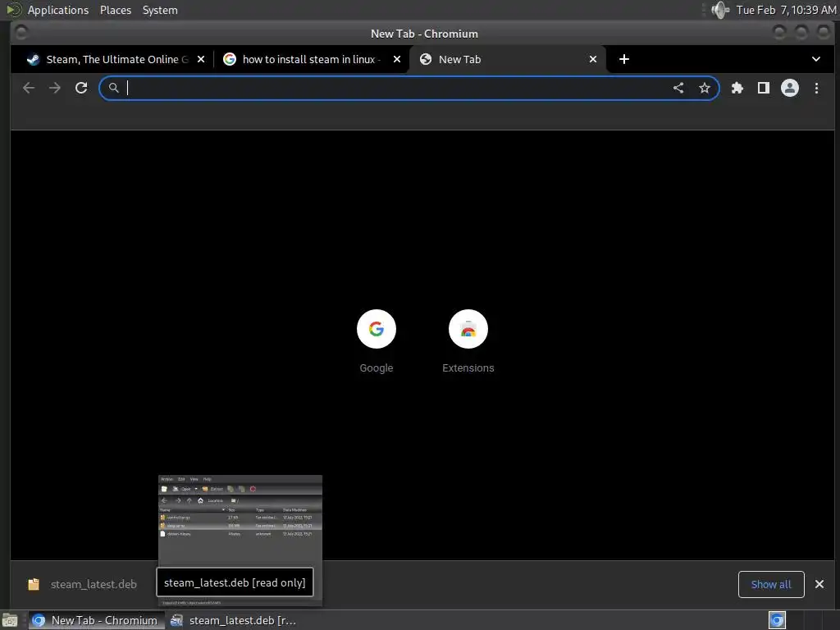840x630 pixels.
Task: Click the Steam tab favicon
Action: 33,59
